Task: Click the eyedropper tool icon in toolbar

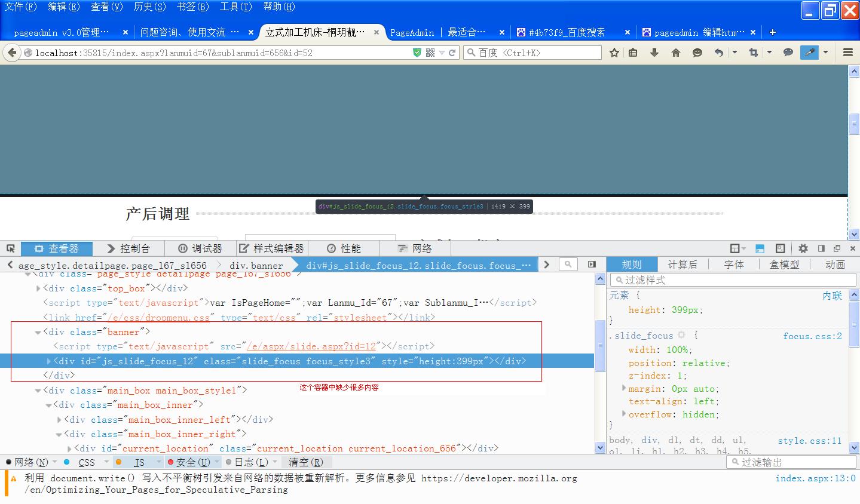Action: (809, 53)
